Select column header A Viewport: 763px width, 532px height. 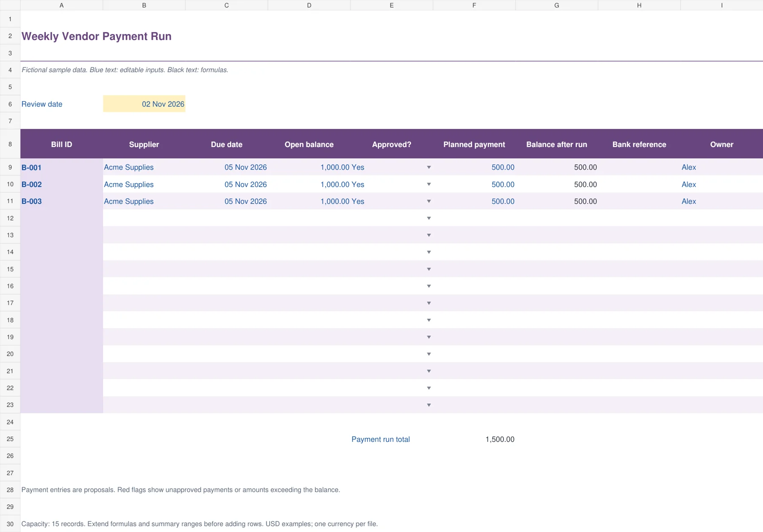pyautogui.click(x=61, y=5)
